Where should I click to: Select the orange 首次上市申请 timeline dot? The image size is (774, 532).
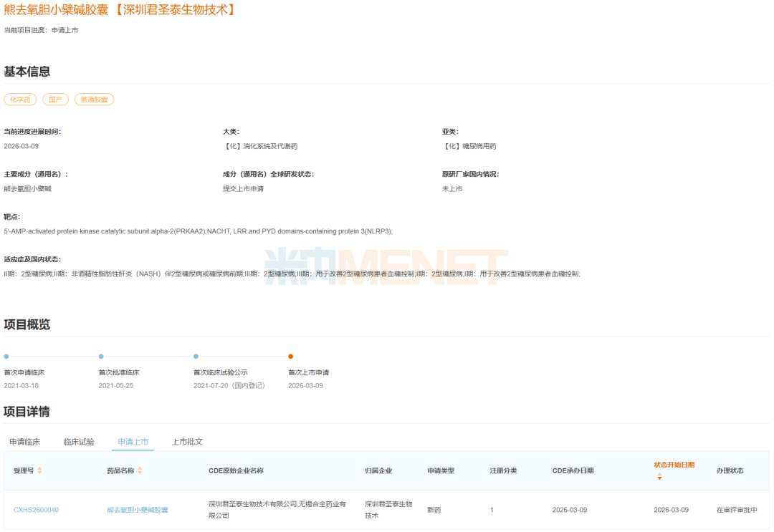coord(290,356)
